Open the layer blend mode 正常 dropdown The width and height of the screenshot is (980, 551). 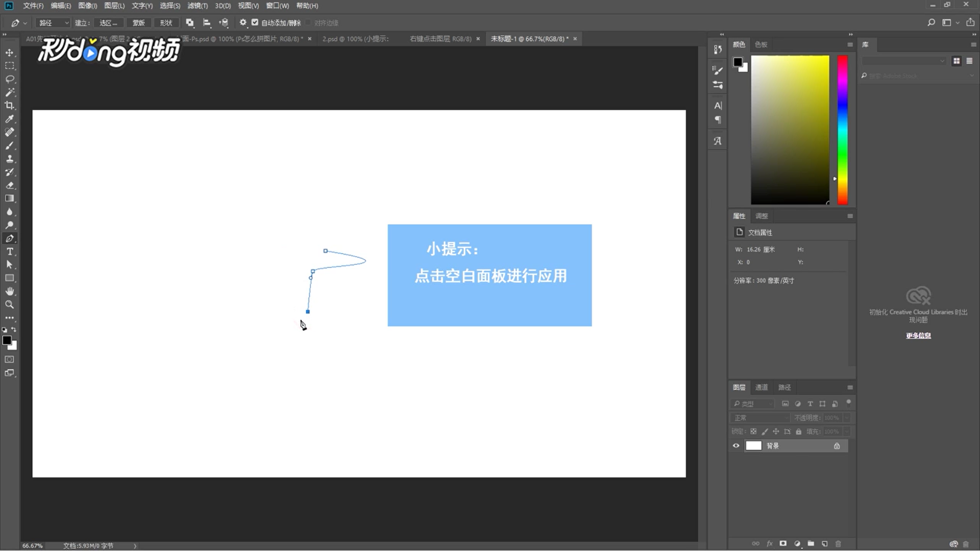coord(760,417)
